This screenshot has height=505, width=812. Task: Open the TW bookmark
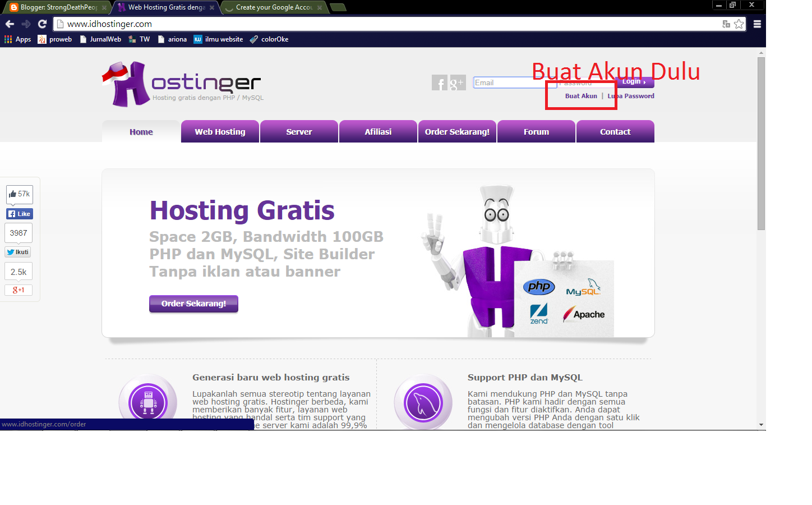[139, 39]
